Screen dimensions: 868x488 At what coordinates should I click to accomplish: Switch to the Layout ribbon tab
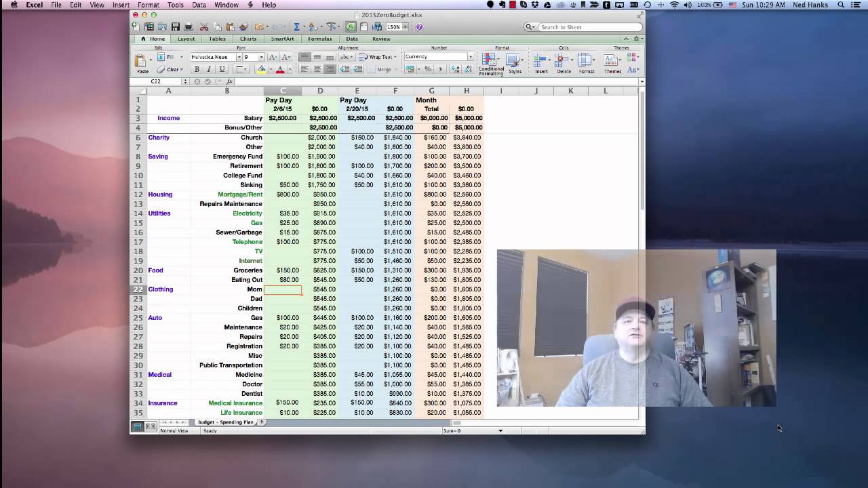[186, 39]
